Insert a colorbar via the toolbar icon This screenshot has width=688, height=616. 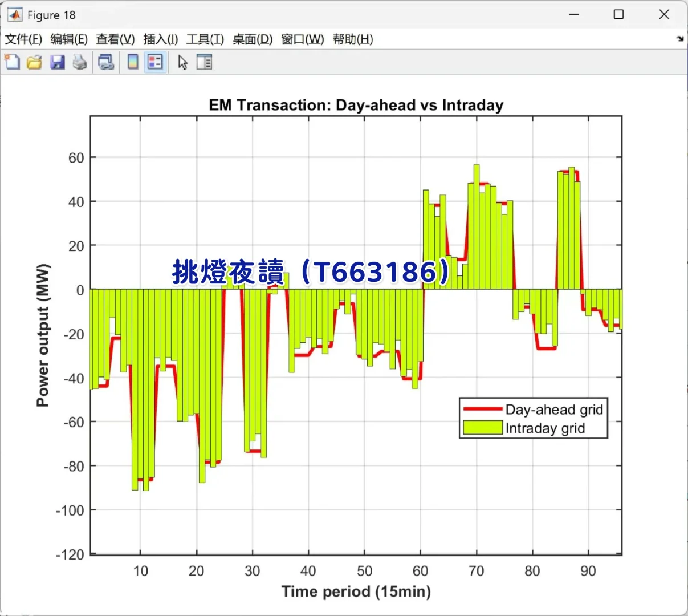pos(133,62)
